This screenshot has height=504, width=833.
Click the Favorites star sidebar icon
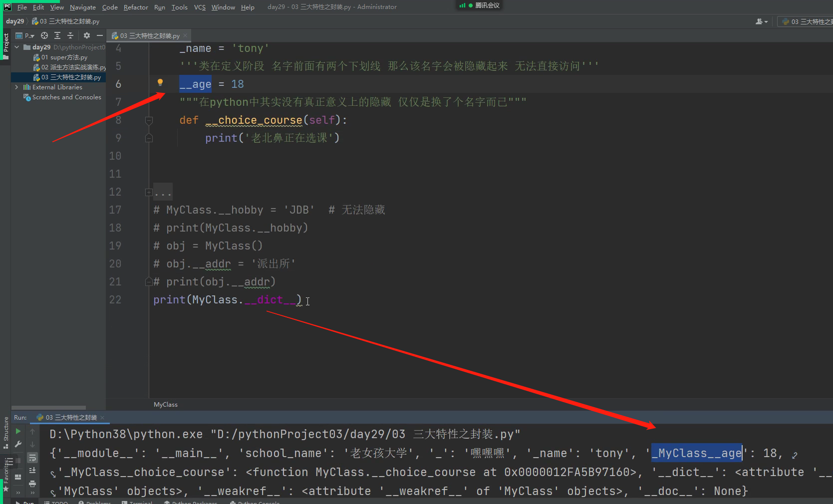(x=6, y=489)
